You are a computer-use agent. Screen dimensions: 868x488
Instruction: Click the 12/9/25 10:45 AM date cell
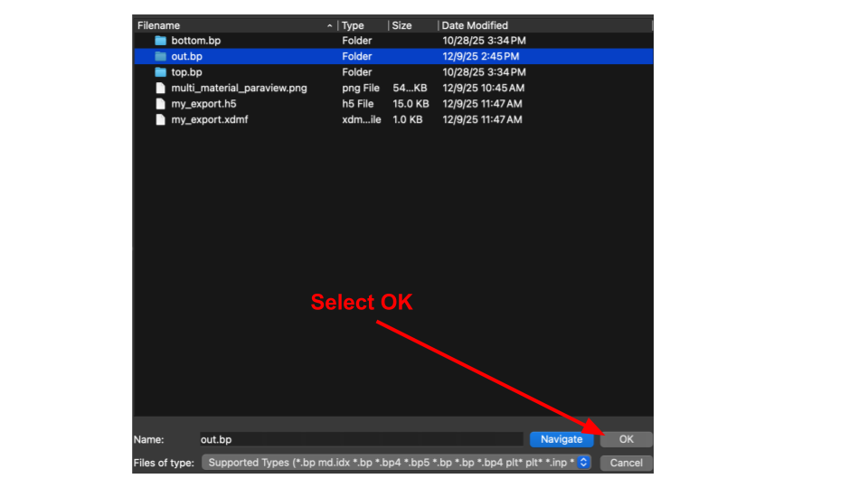pyautogui.click(x=483, y=88)
